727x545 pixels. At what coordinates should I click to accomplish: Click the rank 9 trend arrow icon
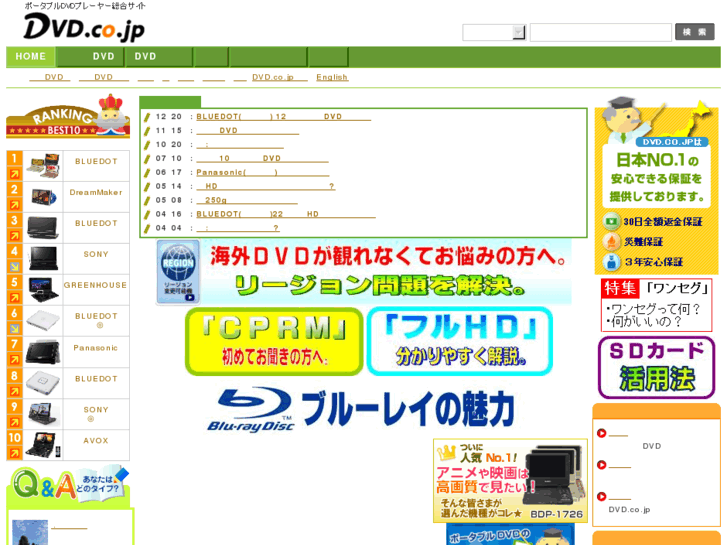point(14,422)
